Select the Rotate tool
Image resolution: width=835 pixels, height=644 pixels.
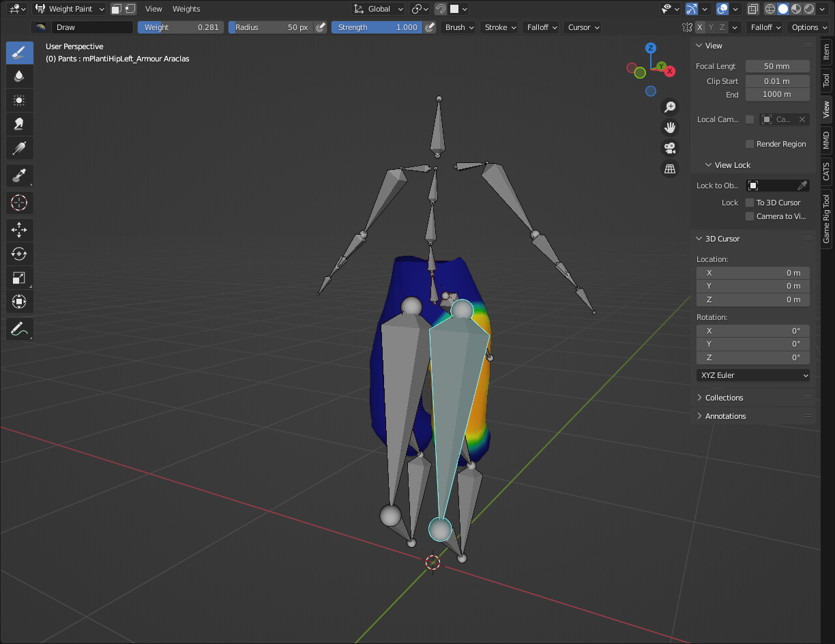click(x=20, y=254)
